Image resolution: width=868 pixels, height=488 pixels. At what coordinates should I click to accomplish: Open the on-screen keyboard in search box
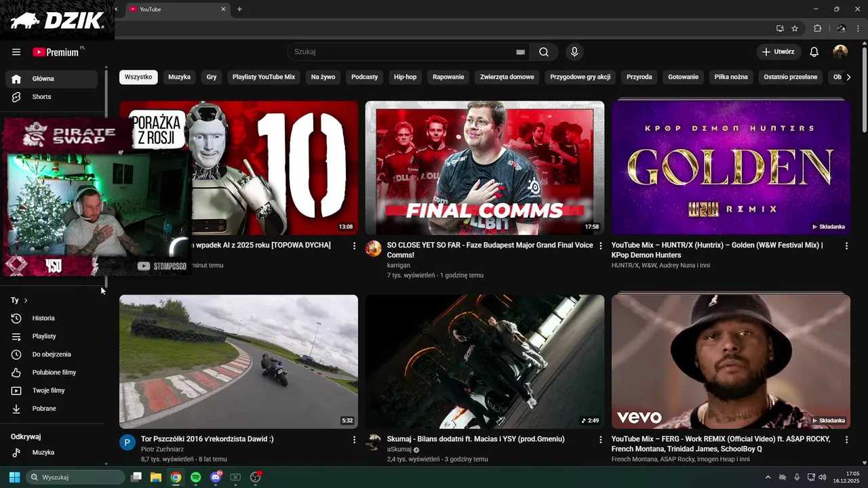[520, 52]
